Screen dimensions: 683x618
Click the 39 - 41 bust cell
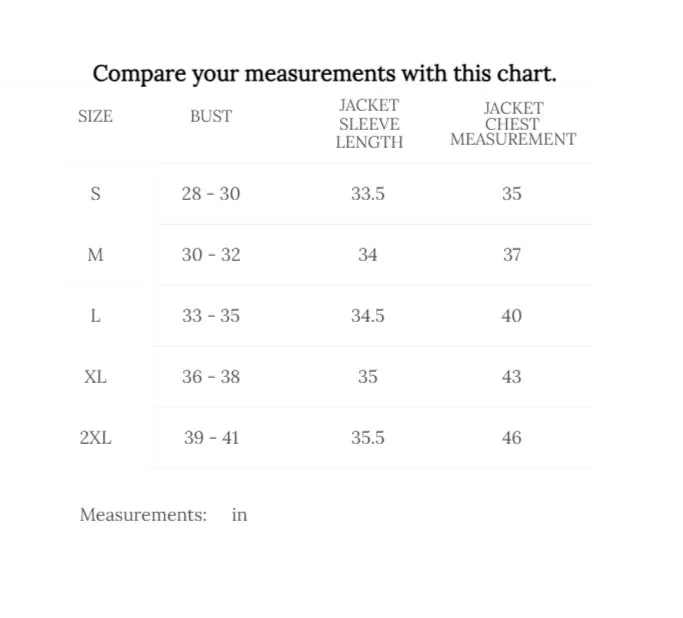point(211,438)
